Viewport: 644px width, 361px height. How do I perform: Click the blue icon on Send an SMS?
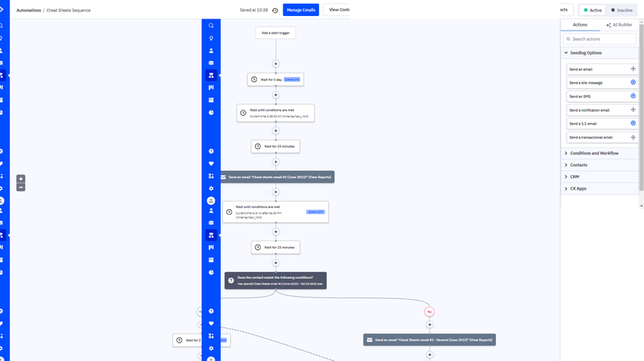tap(633, 96)
